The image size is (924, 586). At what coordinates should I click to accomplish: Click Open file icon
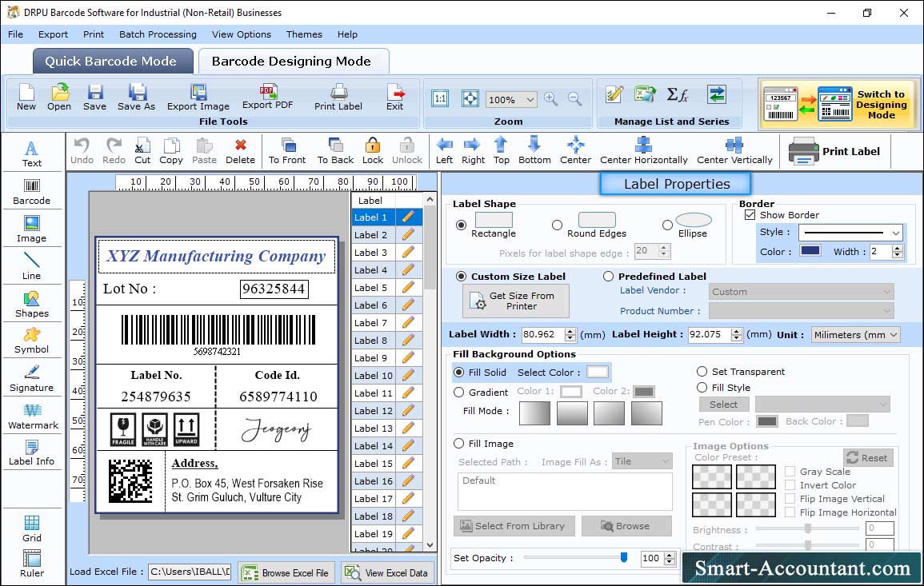(x=59, y=98)
